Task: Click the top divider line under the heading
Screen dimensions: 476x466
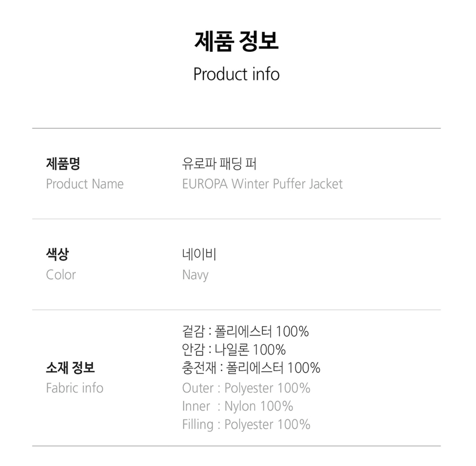Action: (x=236, y=129)
